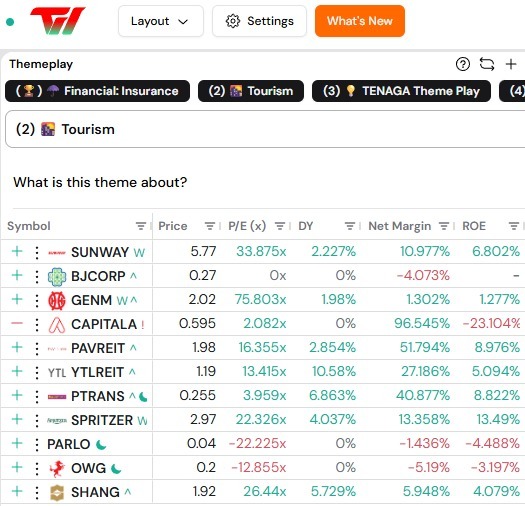Image resolution: width=525 pixels, height=506 pixels.
Task: Click the moon icon beside PTRANS
Action: 143,397
